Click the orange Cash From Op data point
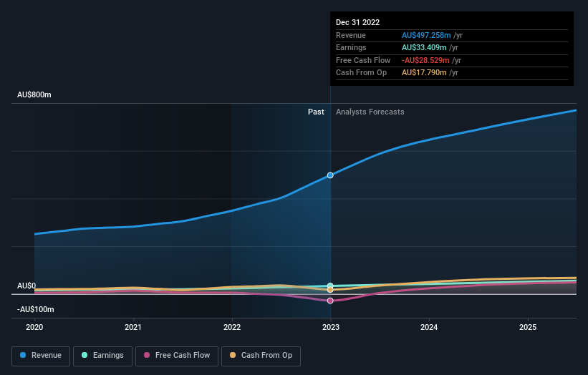 click(x=330, y=290)
